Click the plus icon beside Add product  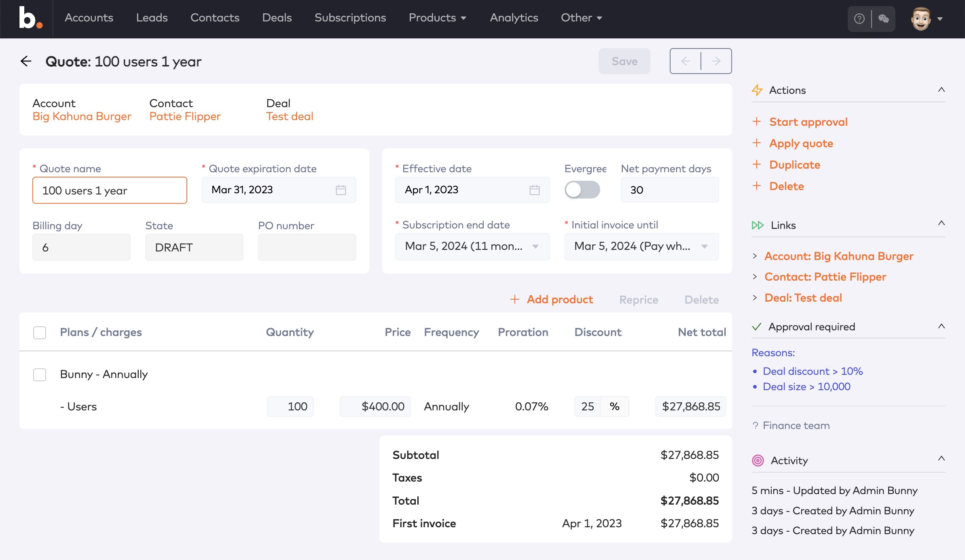point(515,299)
